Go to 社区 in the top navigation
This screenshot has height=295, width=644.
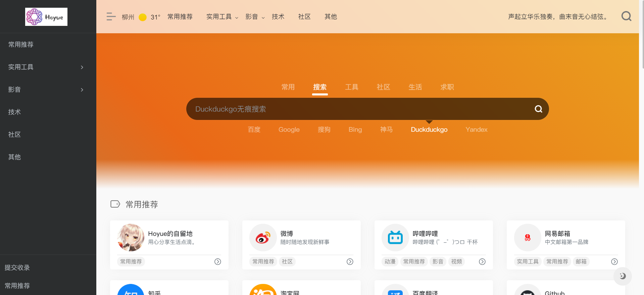(304, 17)
